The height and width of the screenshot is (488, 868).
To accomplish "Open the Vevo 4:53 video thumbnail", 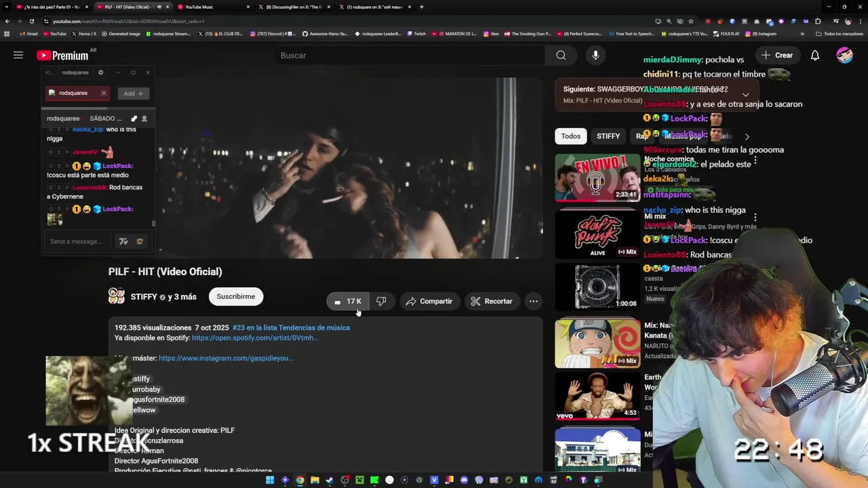I will tap(597, 396).
